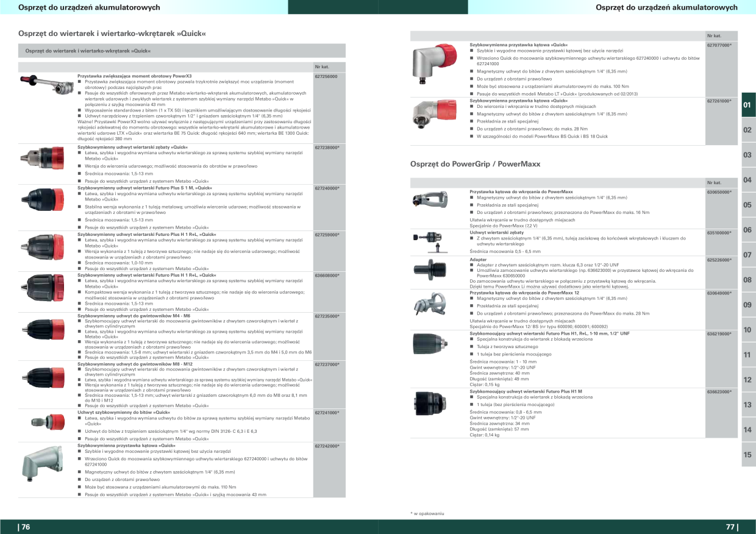Click title 'Uchwyt szybkowymienny do bitów »Quick«'
756x534 pixels.
pyautogui.click(x=124, y=412)
